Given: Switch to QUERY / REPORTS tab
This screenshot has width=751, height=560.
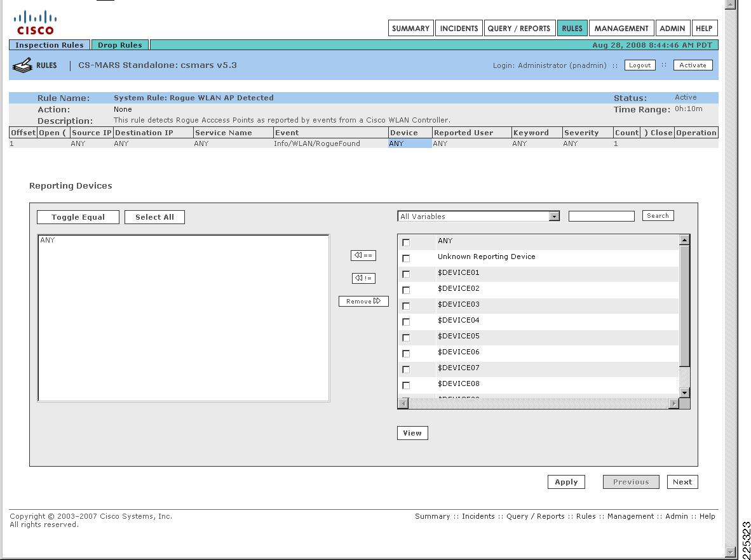Looking at the screenshot, I should (519, 28).
